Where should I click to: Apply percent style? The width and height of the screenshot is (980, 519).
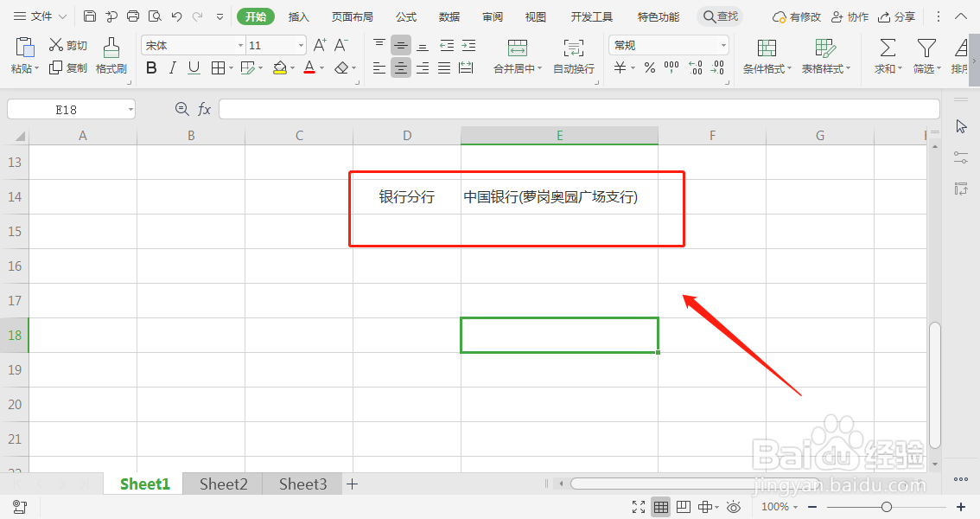tap(650, 67)
